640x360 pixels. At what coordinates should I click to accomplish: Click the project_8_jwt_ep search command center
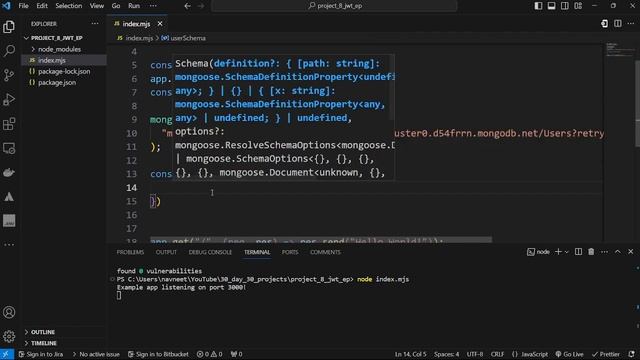(x=335, y=6)
